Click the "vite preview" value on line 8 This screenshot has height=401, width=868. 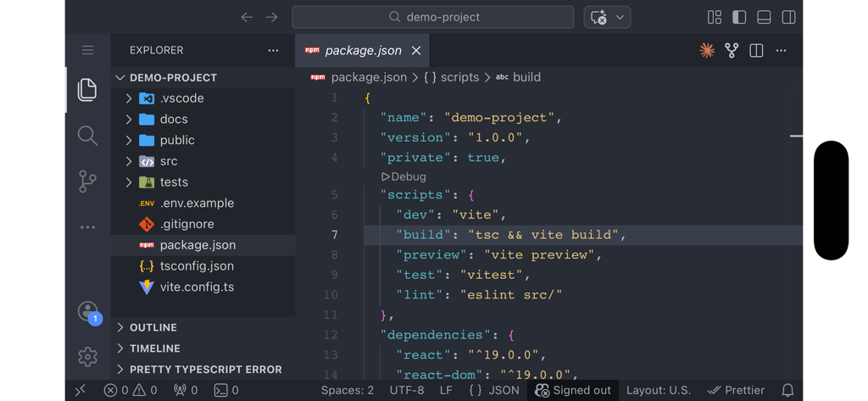[539, 255]
